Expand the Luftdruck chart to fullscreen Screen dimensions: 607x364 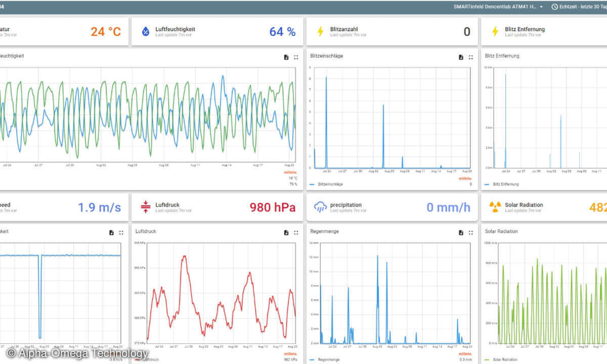click(296, 233)
